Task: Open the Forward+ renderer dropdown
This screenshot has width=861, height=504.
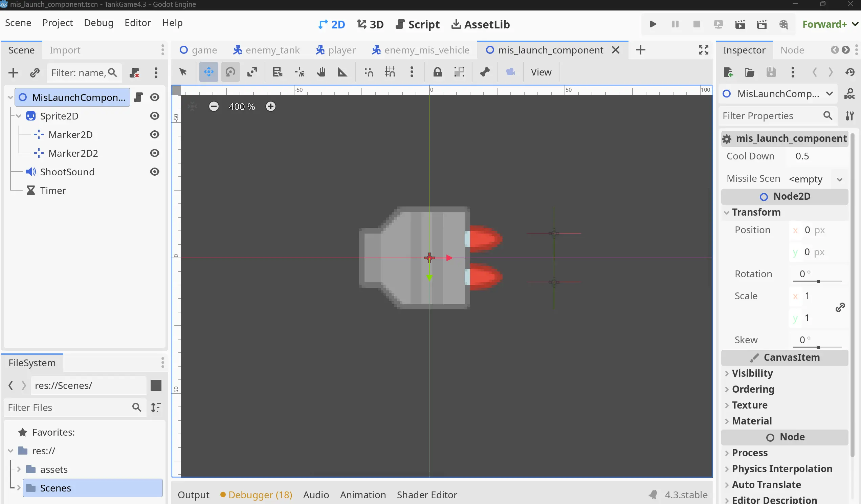Action: (830, 24)
